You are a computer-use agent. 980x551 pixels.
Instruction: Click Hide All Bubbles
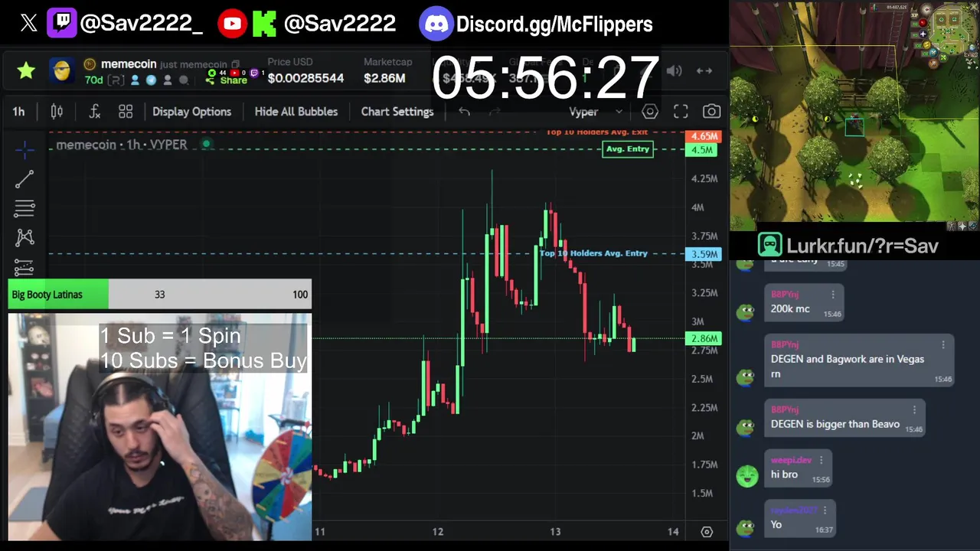[x=296, y=112]
